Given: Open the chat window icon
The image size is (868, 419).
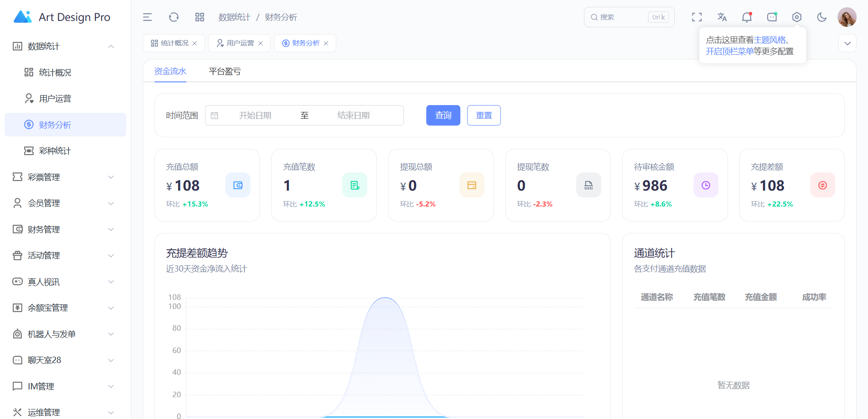Looking at the screenshot, I should click(x=772, y=17).
